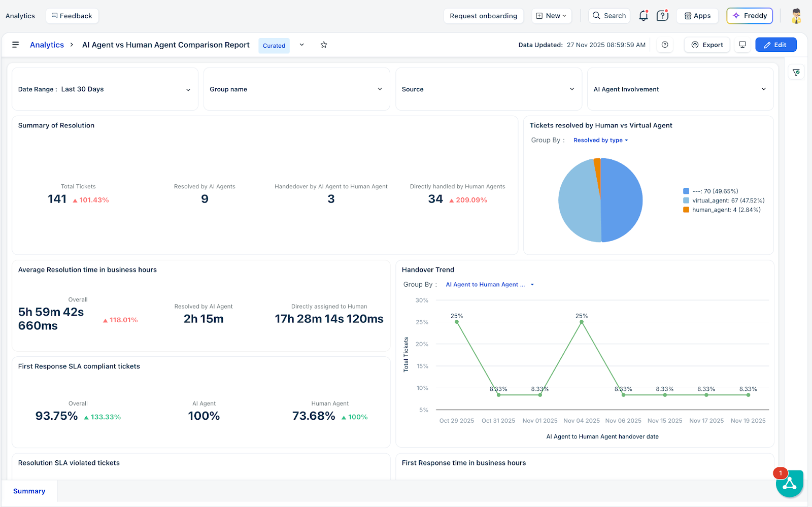Switch to the Summary tab
This screenshot has height=507, width=812.
point(29,491)
